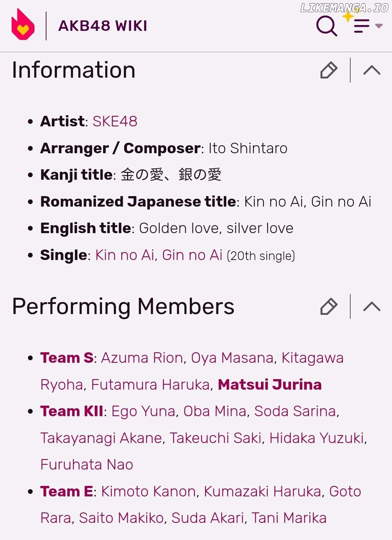
Task: Open the Team S link
Action: click(x=67, y=358)
